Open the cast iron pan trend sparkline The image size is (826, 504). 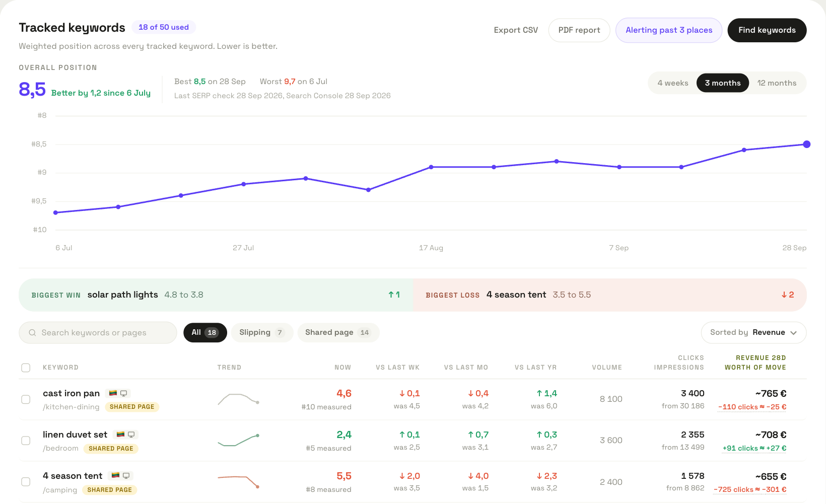(238, 399)
